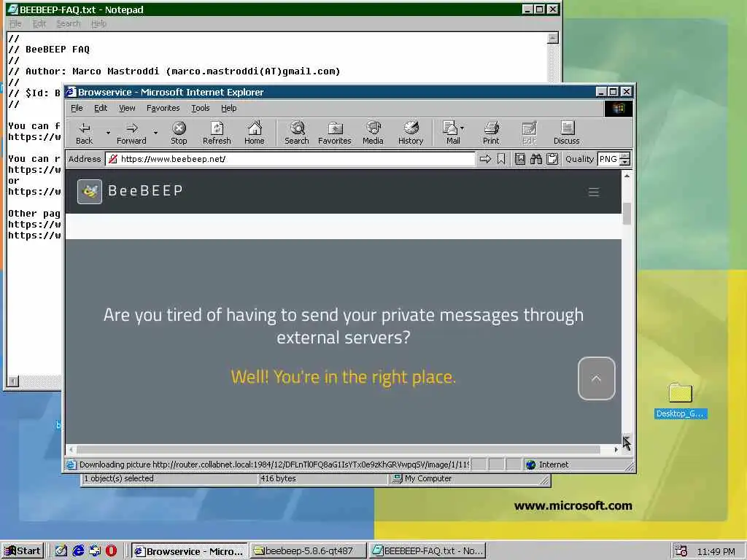This screenshot has width=747, height=560.
Task: Open the BeeBEEP hamburger menu
Action: click(594, 192)
